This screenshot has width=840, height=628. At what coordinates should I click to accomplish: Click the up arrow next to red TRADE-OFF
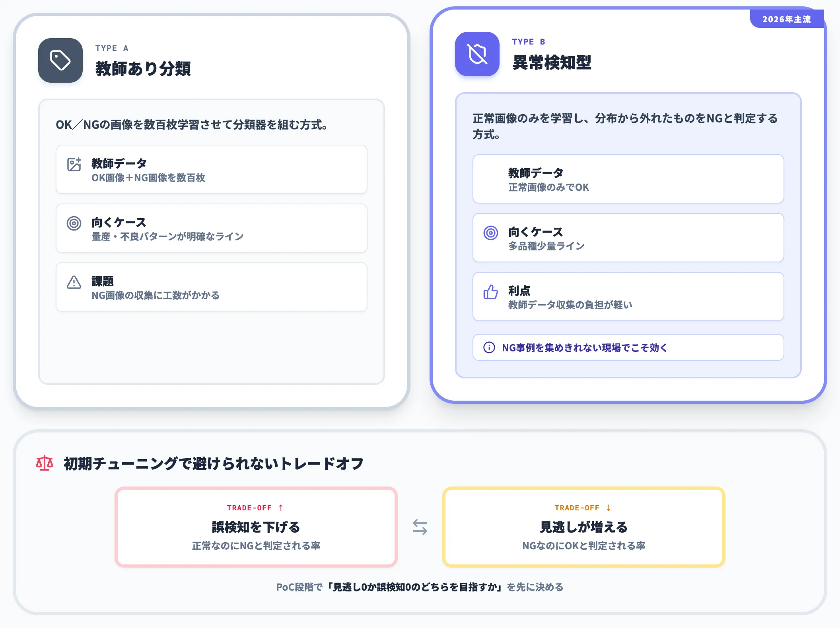281,508
